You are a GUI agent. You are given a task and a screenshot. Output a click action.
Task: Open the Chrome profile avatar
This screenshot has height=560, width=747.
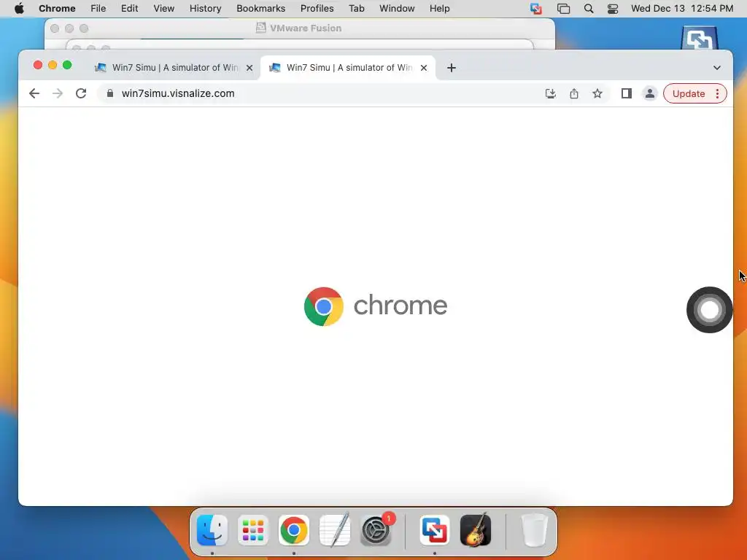tap(650, 93)
